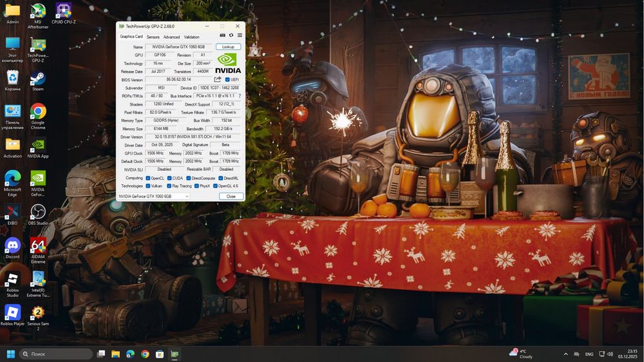
Task: Open the GPU-Z hamburger menu
Action: [240, 35]
